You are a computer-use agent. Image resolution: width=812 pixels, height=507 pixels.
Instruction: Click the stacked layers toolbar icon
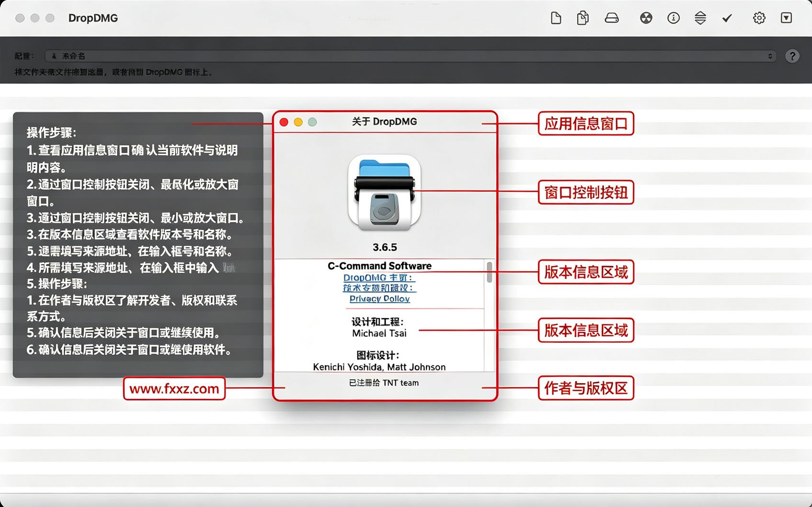pyautogui.click(x=700, y=18)
